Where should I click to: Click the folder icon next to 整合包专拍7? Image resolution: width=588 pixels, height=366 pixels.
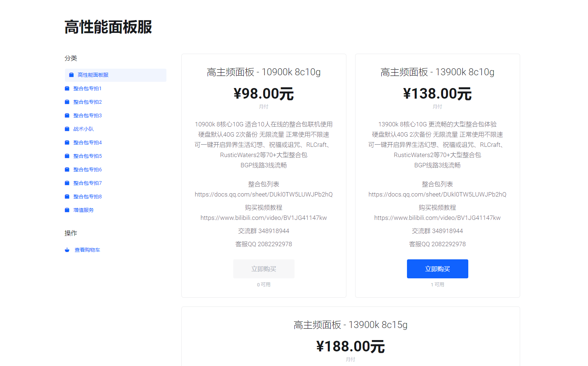67,183
